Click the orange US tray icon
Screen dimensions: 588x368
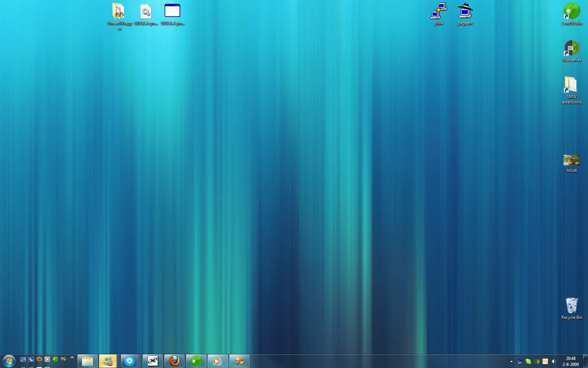pos(545,361)
